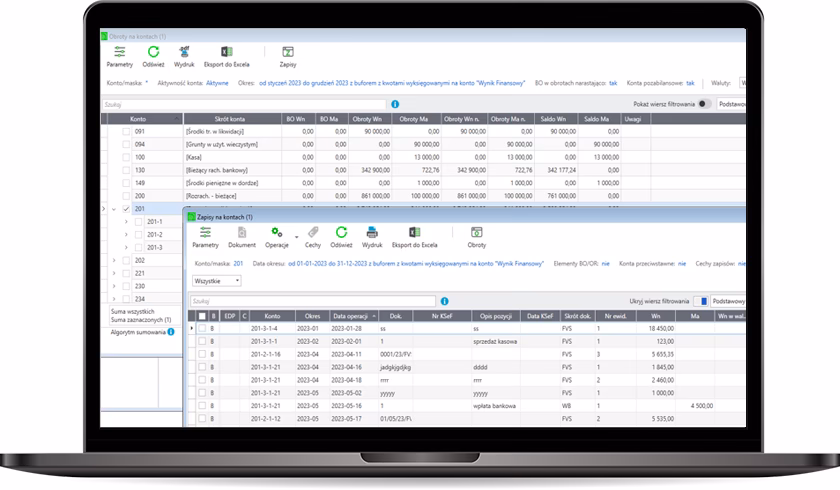Click the Dokument icon in the Zapisy window

tap(242, 237)
